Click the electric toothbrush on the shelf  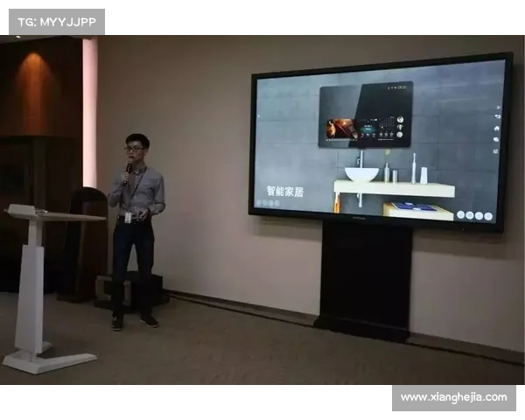[414, 168]
